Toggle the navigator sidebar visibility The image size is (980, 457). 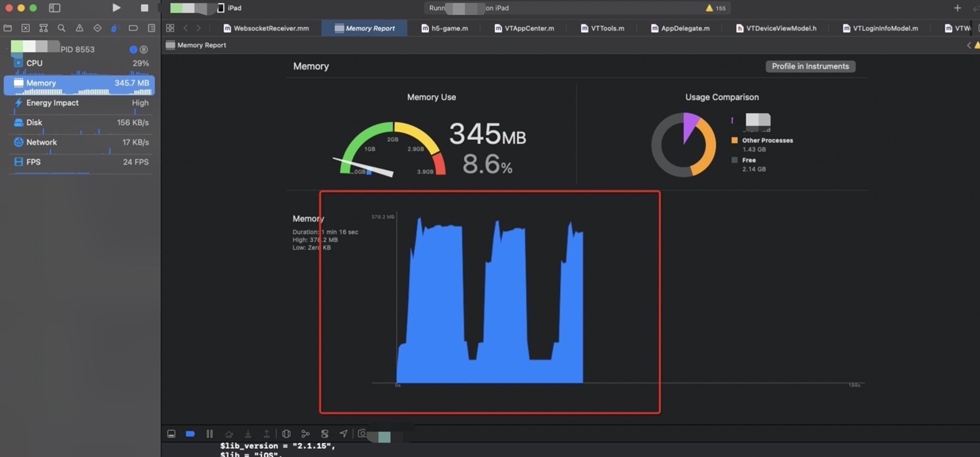click(54, 8)
